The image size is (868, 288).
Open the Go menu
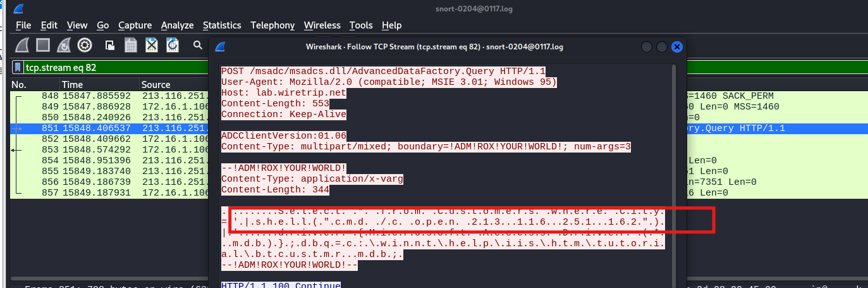click(103, 25)
